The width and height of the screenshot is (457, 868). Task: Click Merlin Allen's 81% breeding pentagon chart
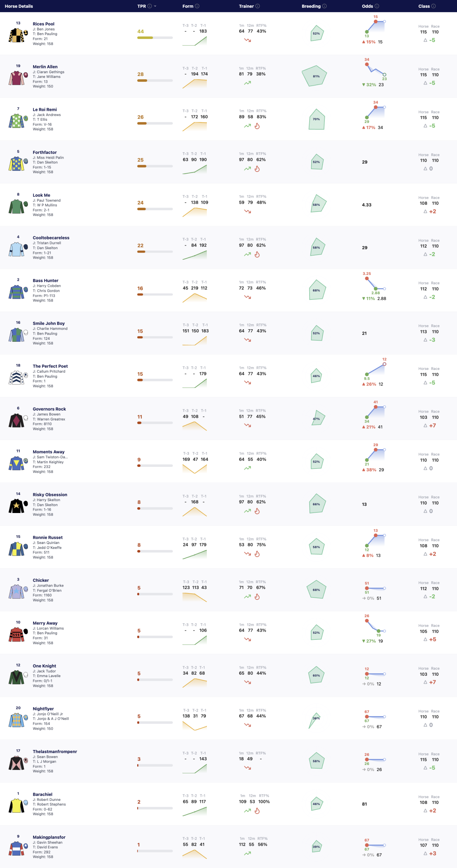(x=314, y=76)
